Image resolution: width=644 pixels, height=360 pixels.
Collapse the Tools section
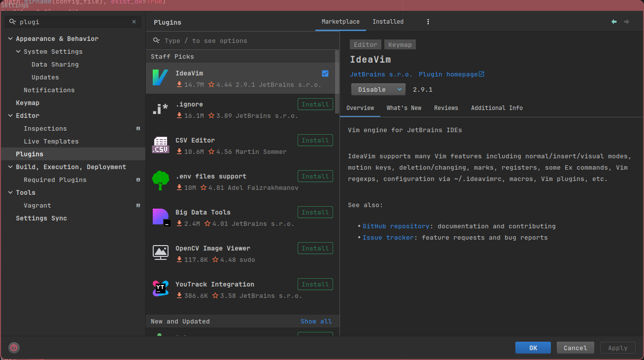[11, 192]
